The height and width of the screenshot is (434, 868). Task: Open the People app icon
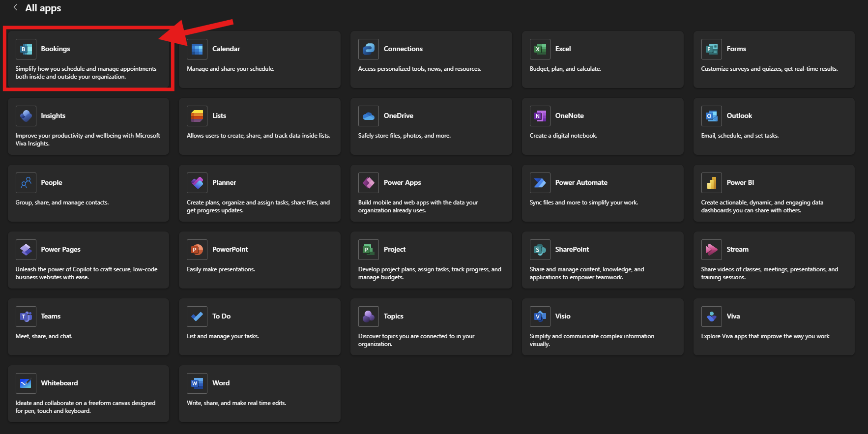(26, 183)
